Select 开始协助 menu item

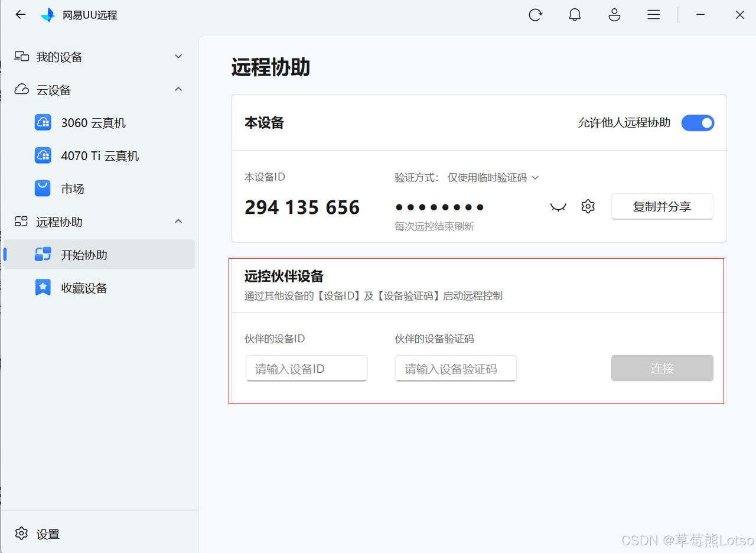[99, 255]
